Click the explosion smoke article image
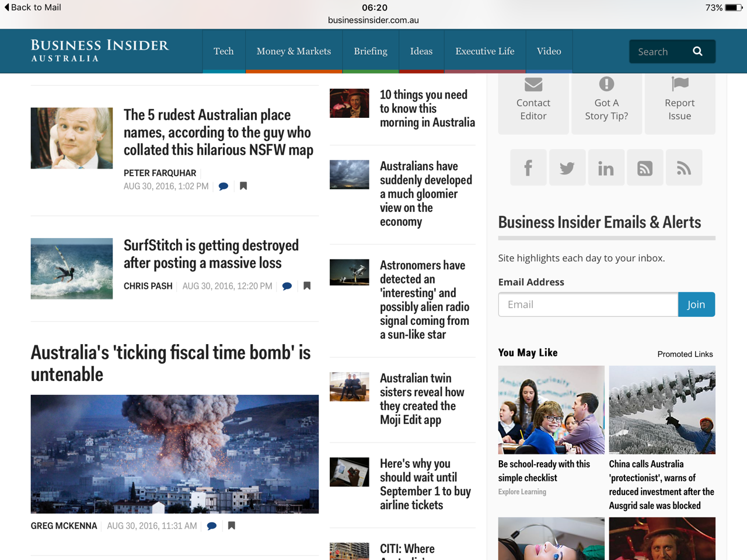747x560 pixels. (174, 454)
